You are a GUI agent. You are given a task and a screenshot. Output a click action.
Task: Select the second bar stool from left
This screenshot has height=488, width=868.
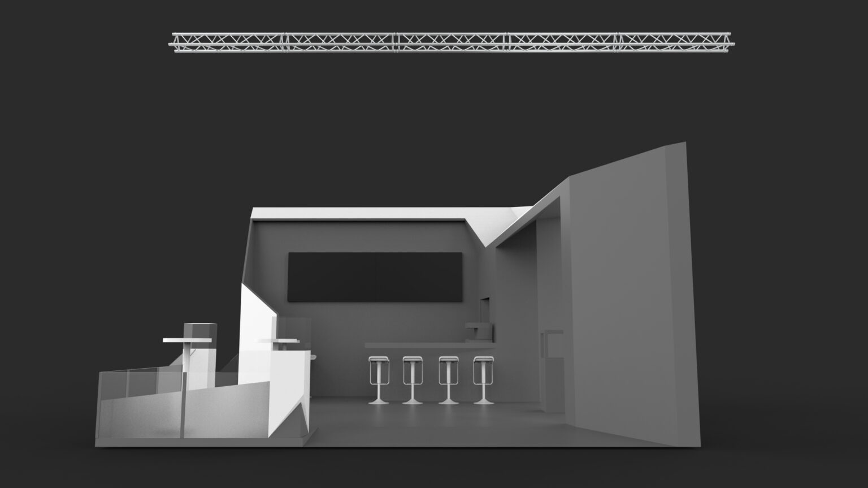(x=412, y=379)
